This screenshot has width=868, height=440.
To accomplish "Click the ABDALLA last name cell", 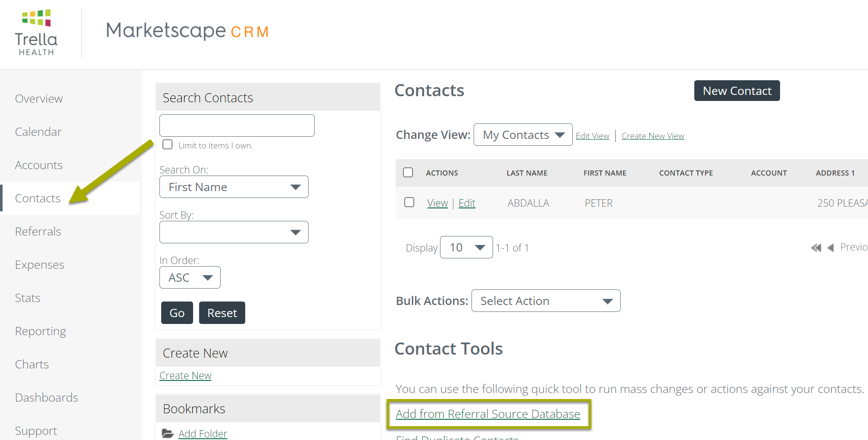I will pos(528,203).
